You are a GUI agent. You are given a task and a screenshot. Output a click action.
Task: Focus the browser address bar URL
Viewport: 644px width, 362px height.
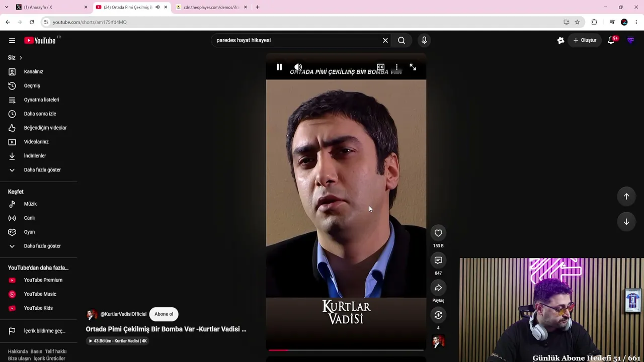[x=90, y=22]
